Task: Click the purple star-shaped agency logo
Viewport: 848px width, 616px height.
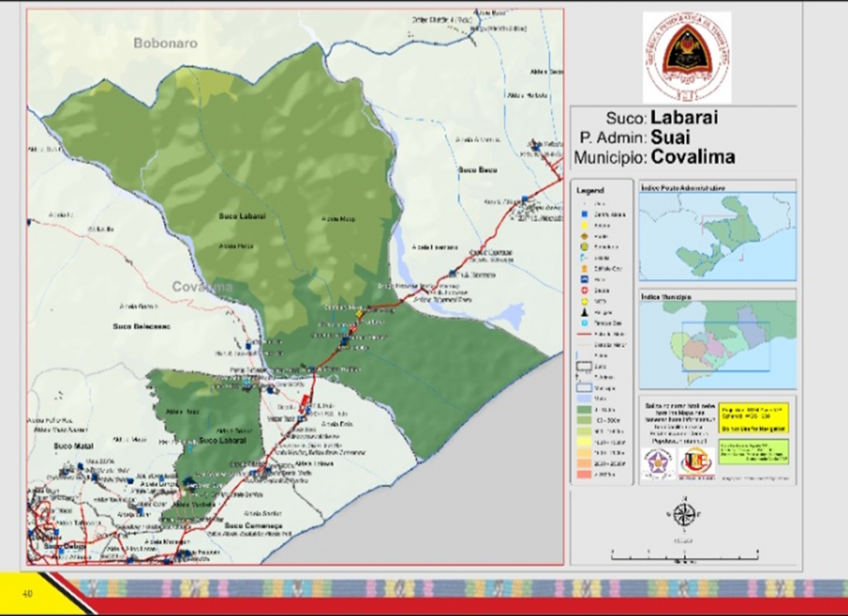Action: [x=660, y=462]
